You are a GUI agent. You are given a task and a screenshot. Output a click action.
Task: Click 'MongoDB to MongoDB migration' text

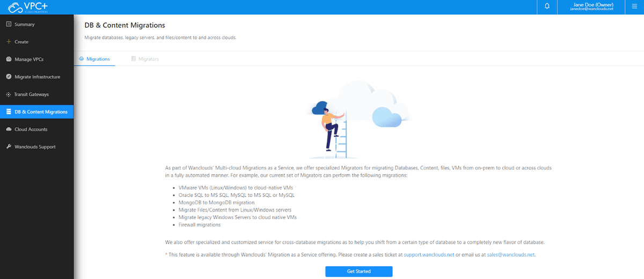[x=216, y=203]
